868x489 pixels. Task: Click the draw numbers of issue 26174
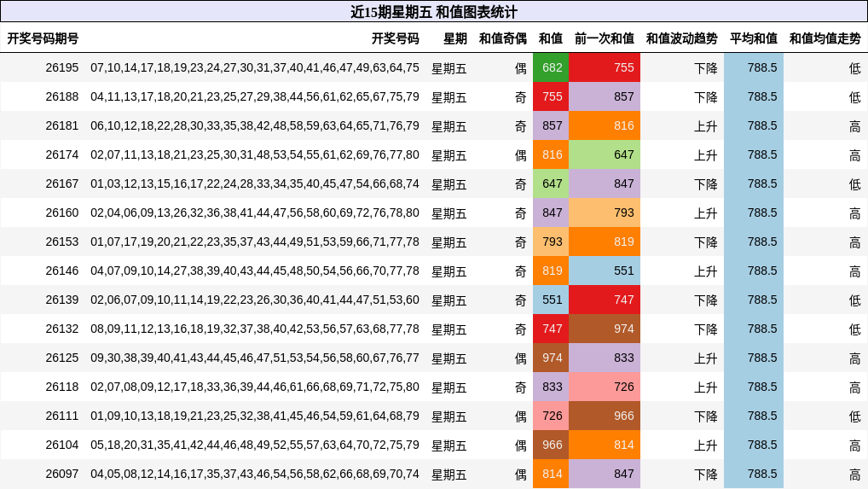[255, 154]
